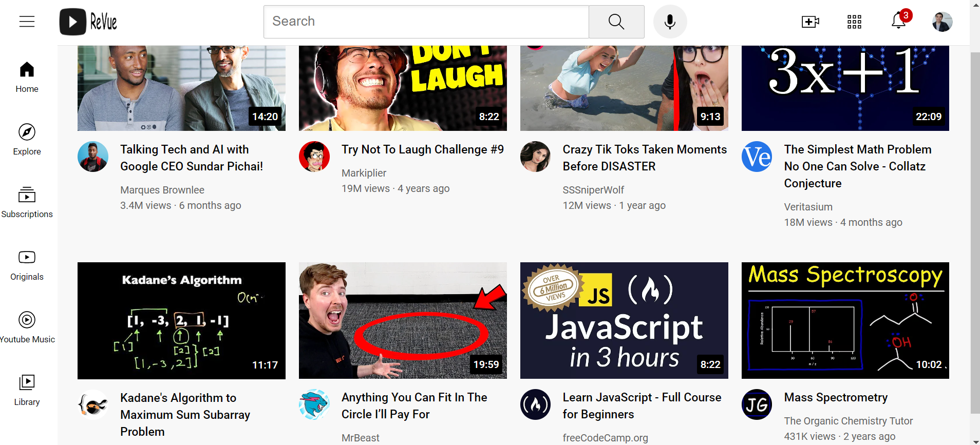This screenshot has width=980, height=445.
Task: Open title Crazy Tik Toks Taken Moments
Action: (x=645, y=158)
